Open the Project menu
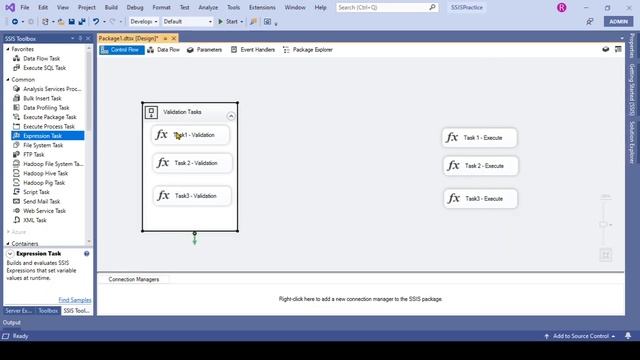Image resolution: width=640 pixels, height=360 pixels. coord(87,7)
